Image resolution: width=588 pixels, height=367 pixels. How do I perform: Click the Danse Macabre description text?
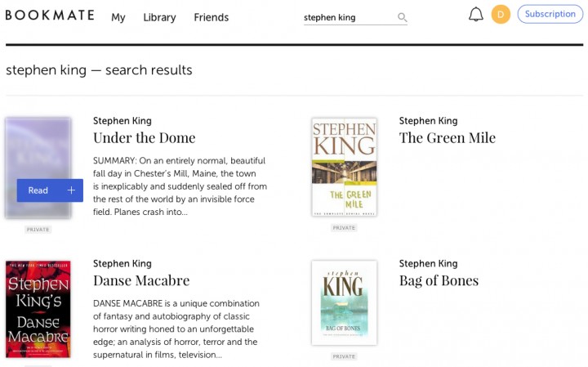[x=176, y=329]
